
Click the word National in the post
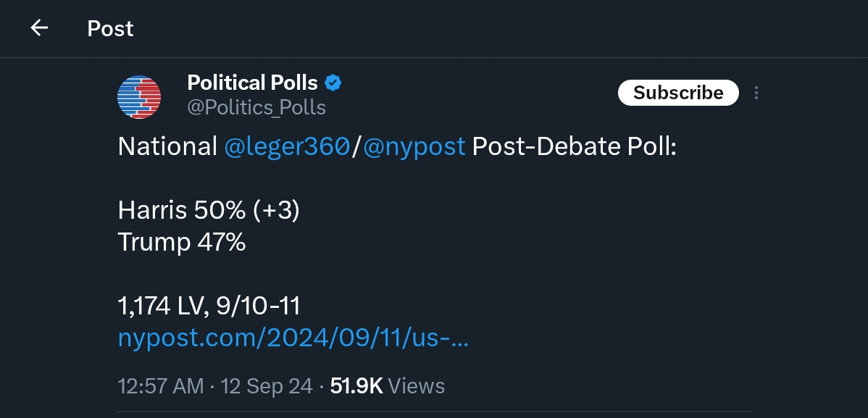[167, 147]
